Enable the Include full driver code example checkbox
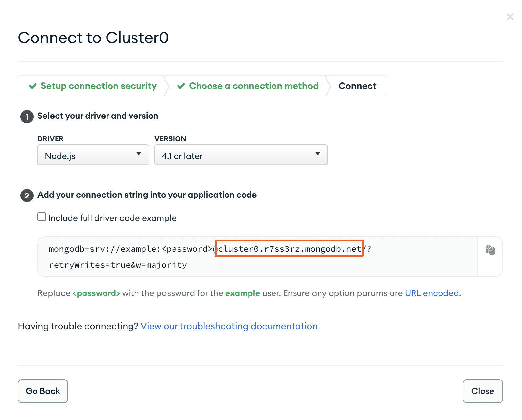Screen dimensions: 522x420 [x=41, y=216]
